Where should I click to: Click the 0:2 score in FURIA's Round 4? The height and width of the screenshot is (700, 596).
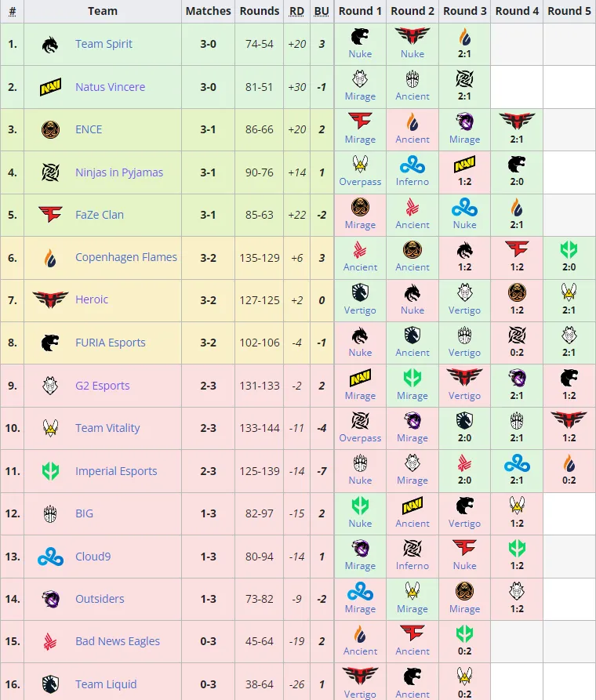(x=517, y=353)
